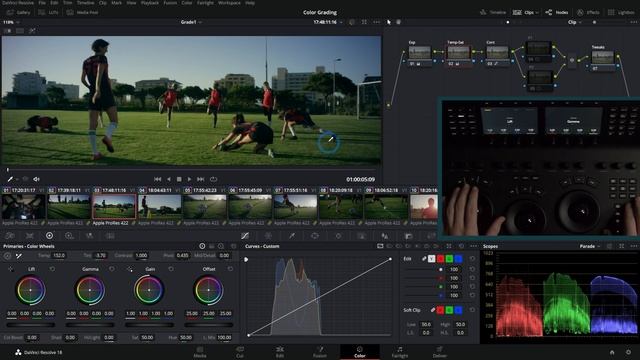Image resolution: width=640 pixels, height=360 pixels.
Task: Click the viewer qualifier picker tool icon
Action: (x=10, y=179)
